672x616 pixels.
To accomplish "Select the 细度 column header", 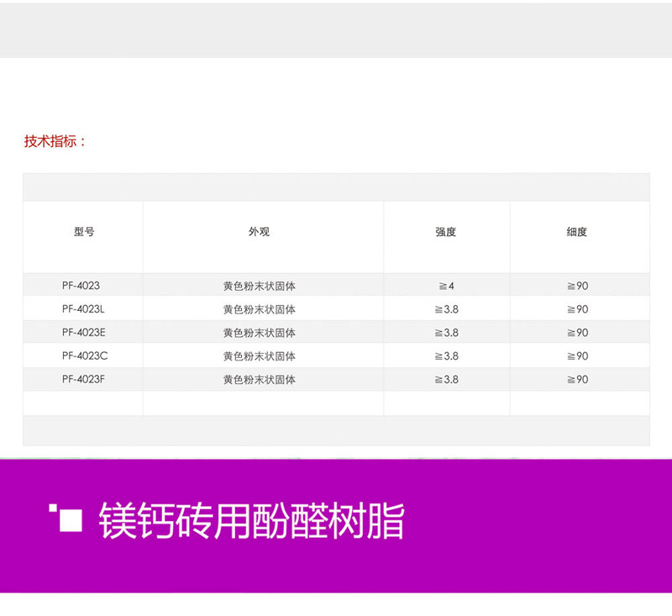I will [x=576, y=232].
